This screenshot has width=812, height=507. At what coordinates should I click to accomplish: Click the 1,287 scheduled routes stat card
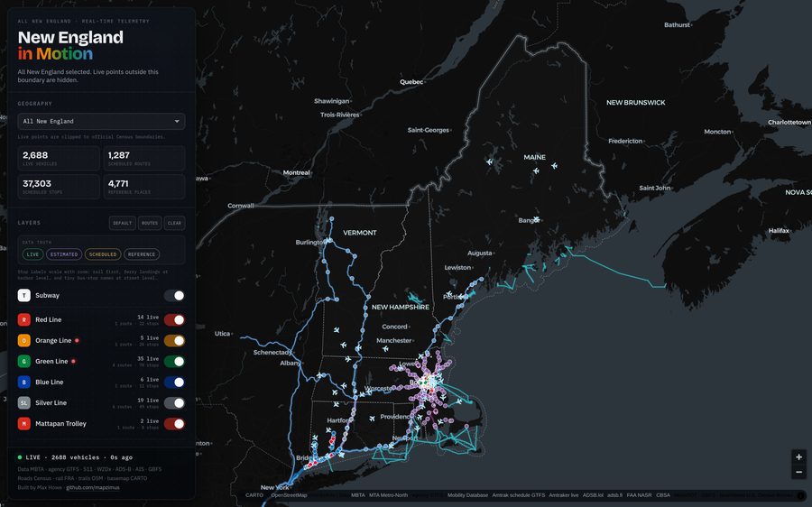tap(144, 158)
